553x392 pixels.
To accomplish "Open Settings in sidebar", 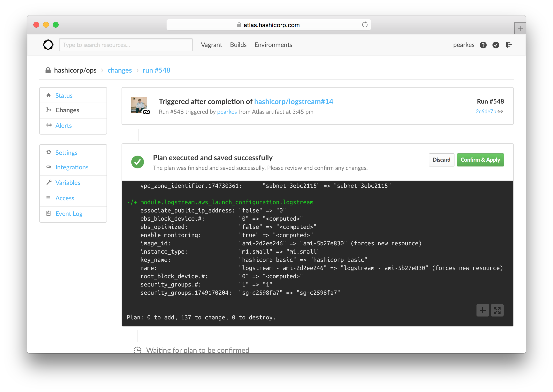I will [x=73, y=152].
